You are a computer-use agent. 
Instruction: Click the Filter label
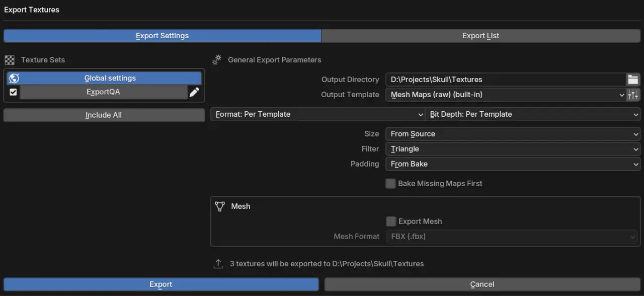(370, 149)
